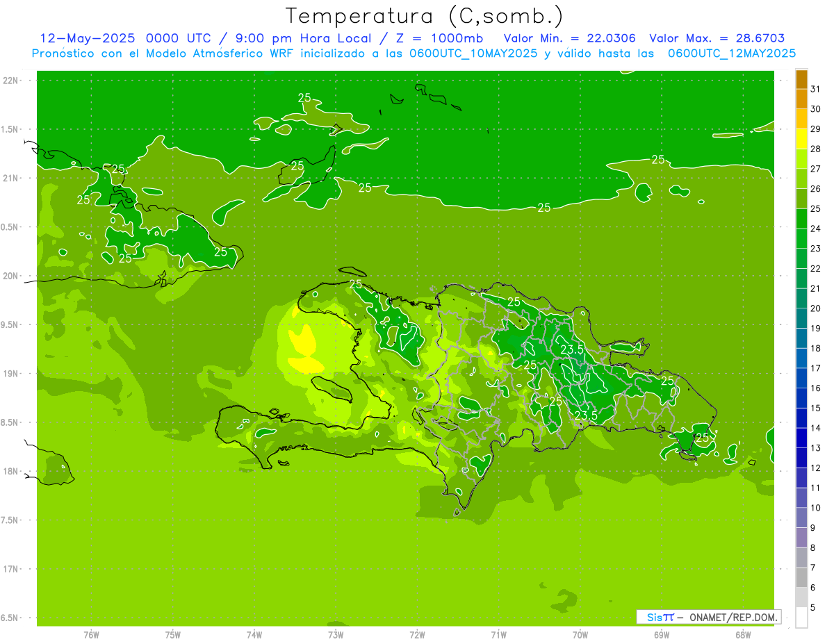Screen dimensions: 834x644
Task: Click the 69W longitude axis label
Action: click(x=662, y=636)
